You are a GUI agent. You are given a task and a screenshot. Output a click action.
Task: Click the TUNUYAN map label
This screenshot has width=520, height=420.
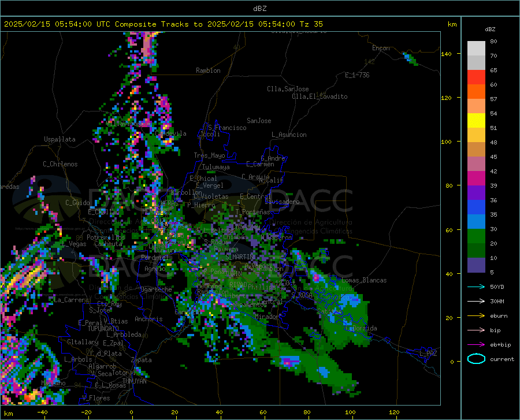point(134,381)
